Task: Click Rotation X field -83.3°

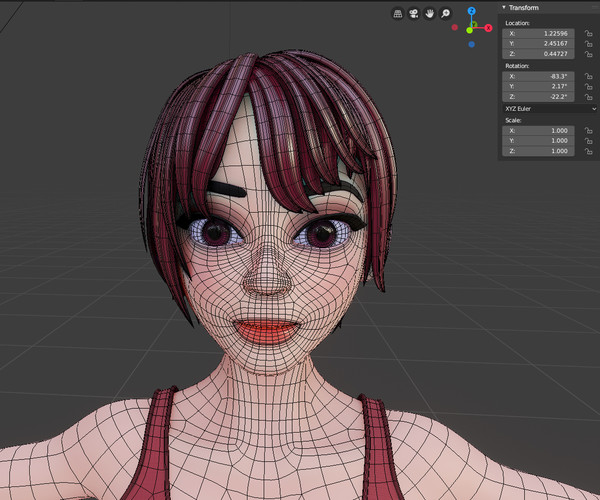Action: (x=538, y=77)
